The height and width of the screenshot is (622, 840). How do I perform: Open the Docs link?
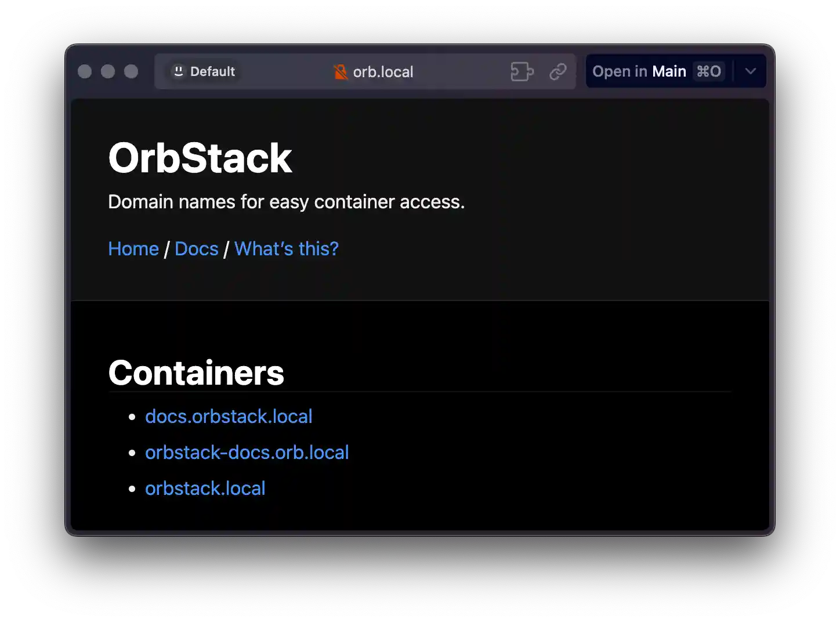[196, 248]
